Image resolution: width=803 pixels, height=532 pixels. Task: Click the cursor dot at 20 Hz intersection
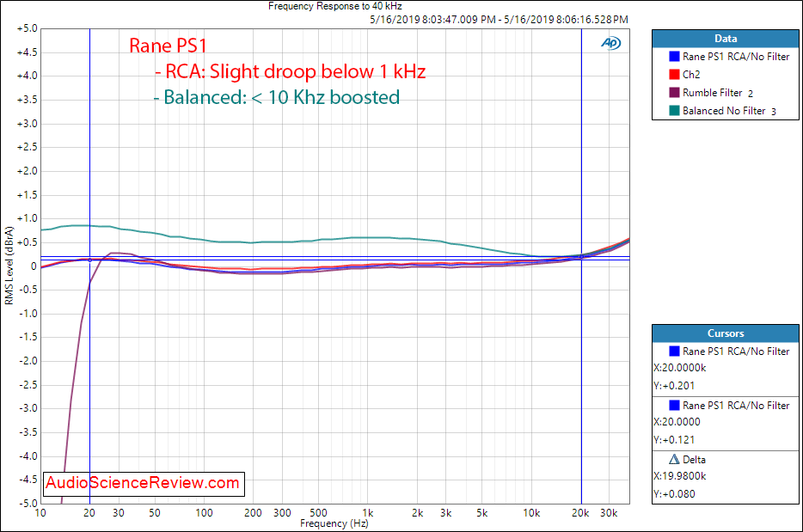[x=90, y=260]
